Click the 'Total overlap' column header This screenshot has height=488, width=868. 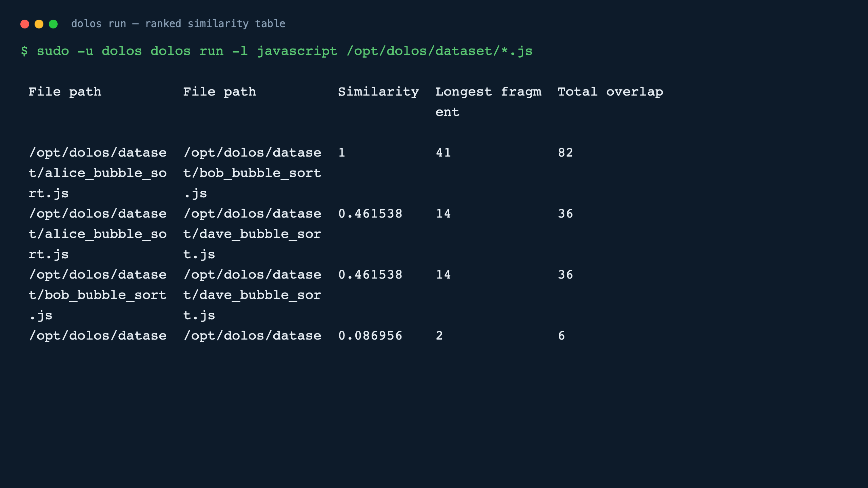[x=610, y=92]
